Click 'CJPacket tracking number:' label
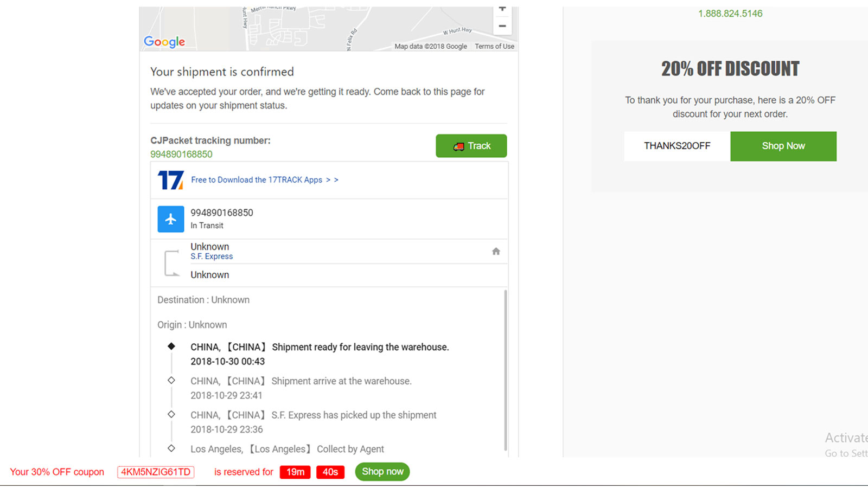The image size is (868, 488). [210, 140]
